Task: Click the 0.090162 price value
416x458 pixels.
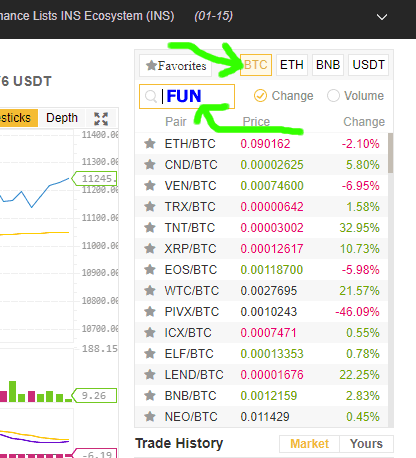Action: coord(265,144)
